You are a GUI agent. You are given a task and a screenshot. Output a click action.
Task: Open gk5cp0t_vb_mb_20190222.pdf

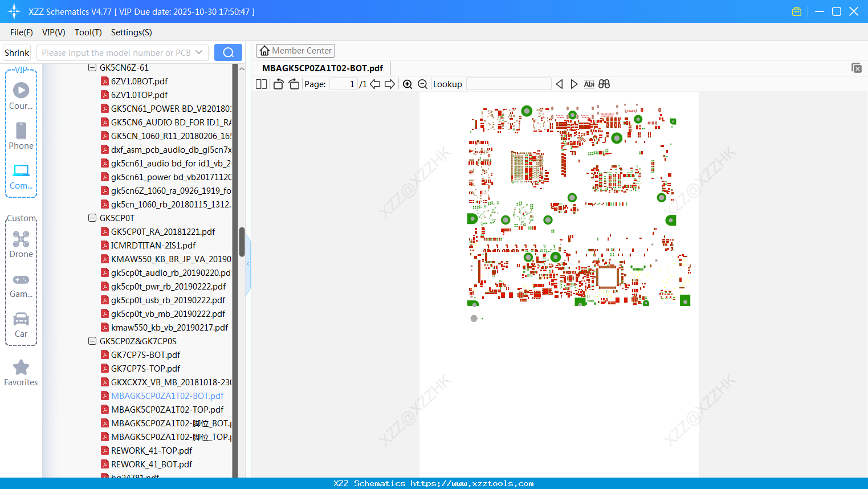[x=168, y=314]
